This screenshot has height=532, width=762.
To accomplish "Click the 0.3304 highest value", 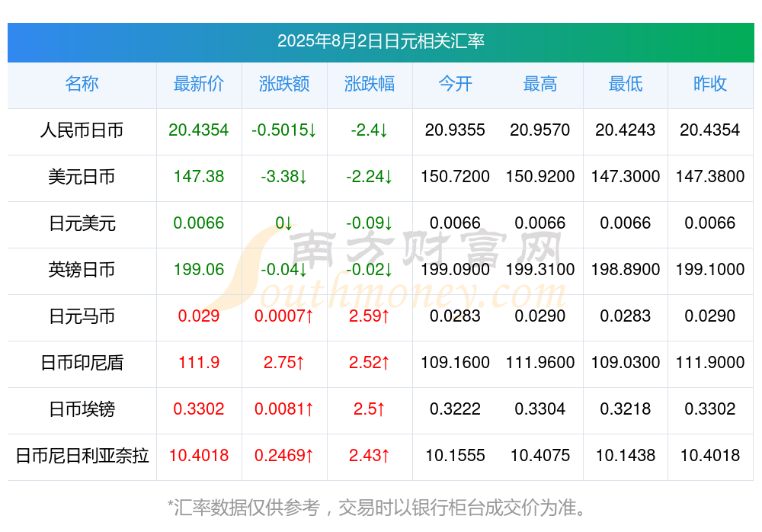I will 540,409.
